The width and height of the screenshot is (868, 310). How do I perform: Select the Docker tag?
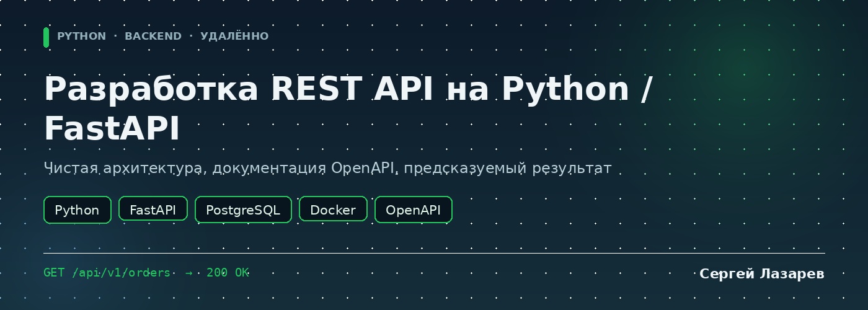333,210
